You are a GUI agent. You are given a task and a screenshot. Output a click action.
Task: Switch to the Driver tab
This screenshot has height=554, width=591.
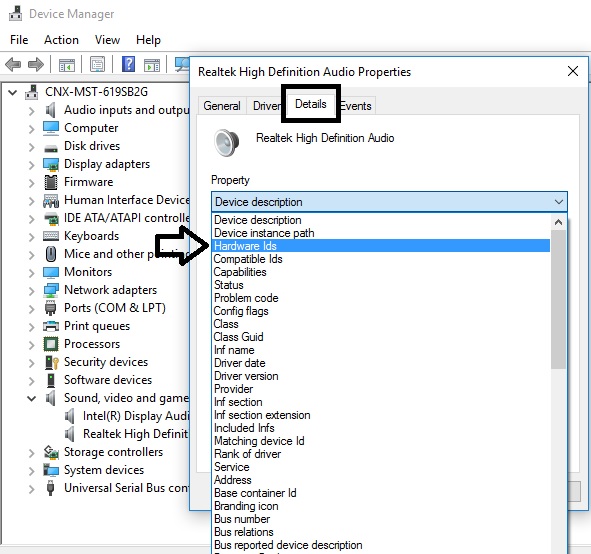click(x=266, y=106)
